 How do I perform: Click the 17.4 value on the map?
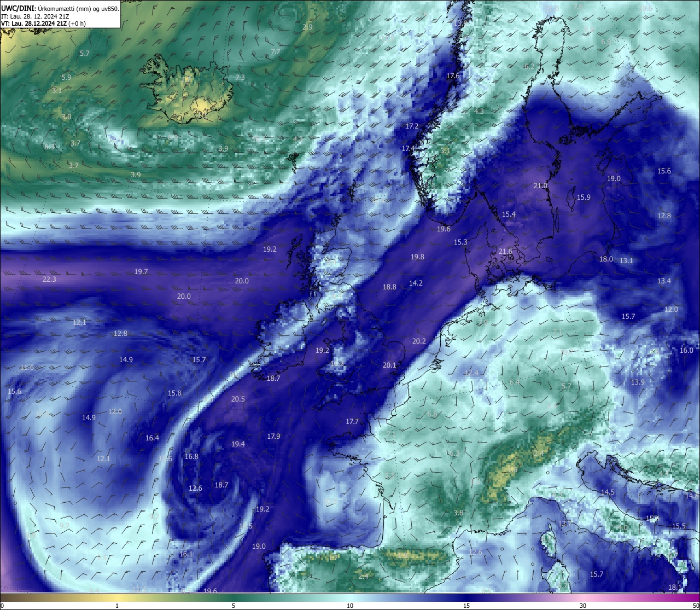pos(409,149)
